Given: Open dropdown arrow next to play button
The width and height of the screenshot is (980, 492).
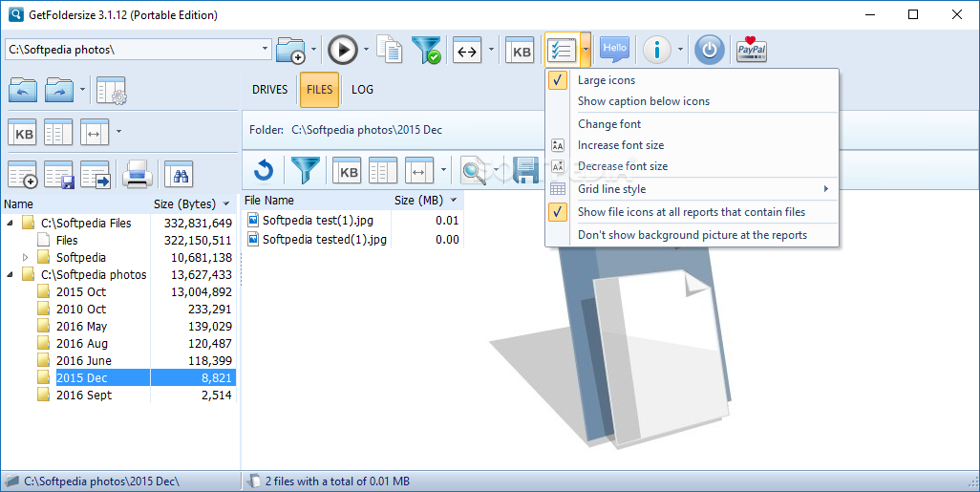Looking at the screenshot, I should [x=366, y=50].
